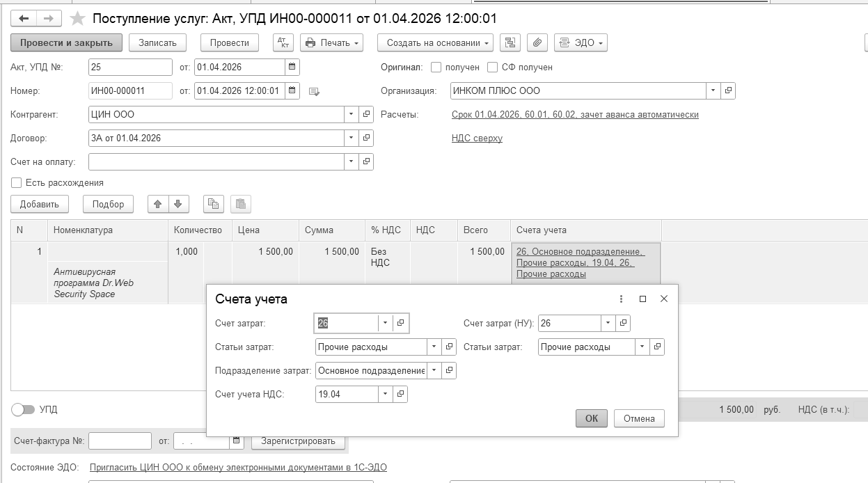Click Провести и закрыть button
Viewport: 868px width, 483px height.
[x=66, y=42]
